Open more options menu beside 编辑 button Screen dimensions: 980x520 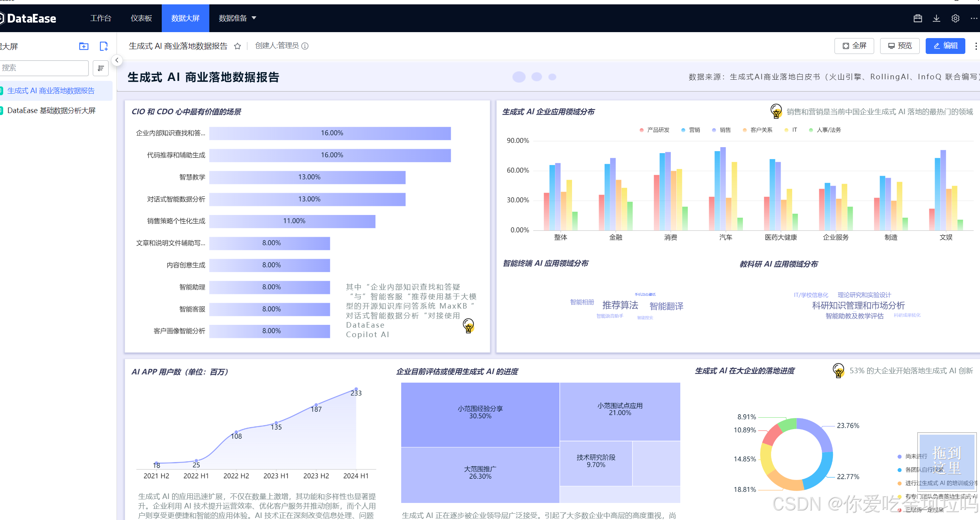976,46
